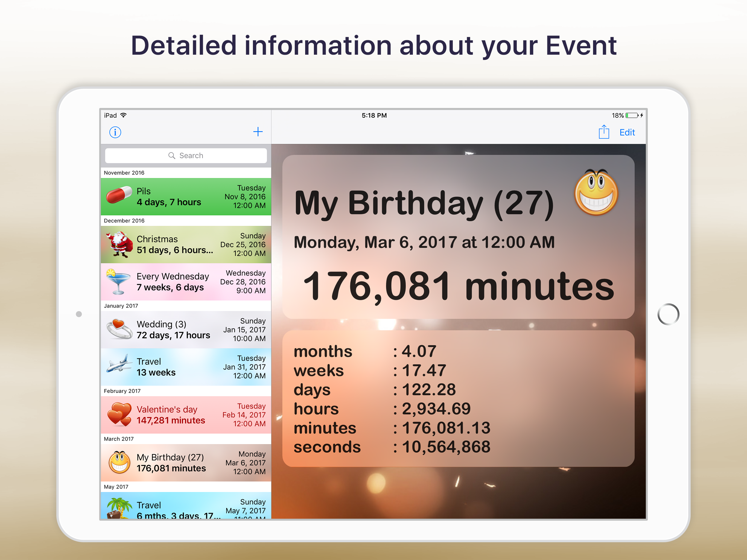Tap the hearts icon on Valentine's day event
This screenshot has width=747, height=560.
[119, 415]
